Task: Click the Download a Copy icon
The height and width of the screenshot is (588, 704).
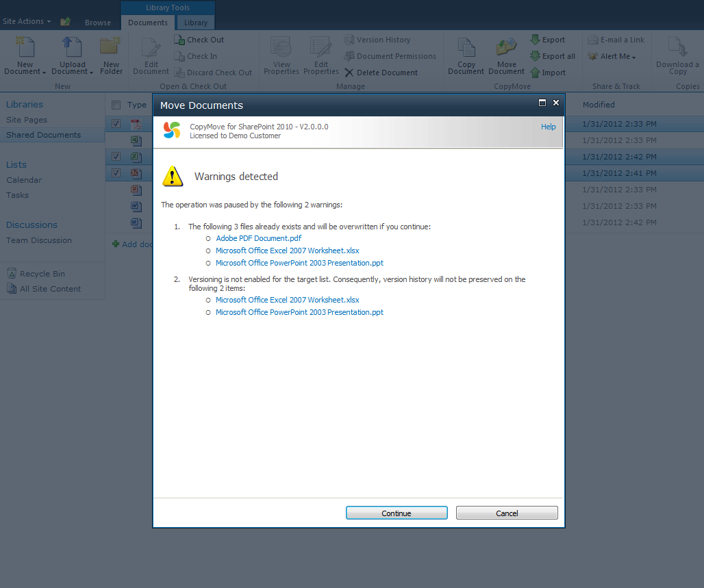Action: point(677,47)
